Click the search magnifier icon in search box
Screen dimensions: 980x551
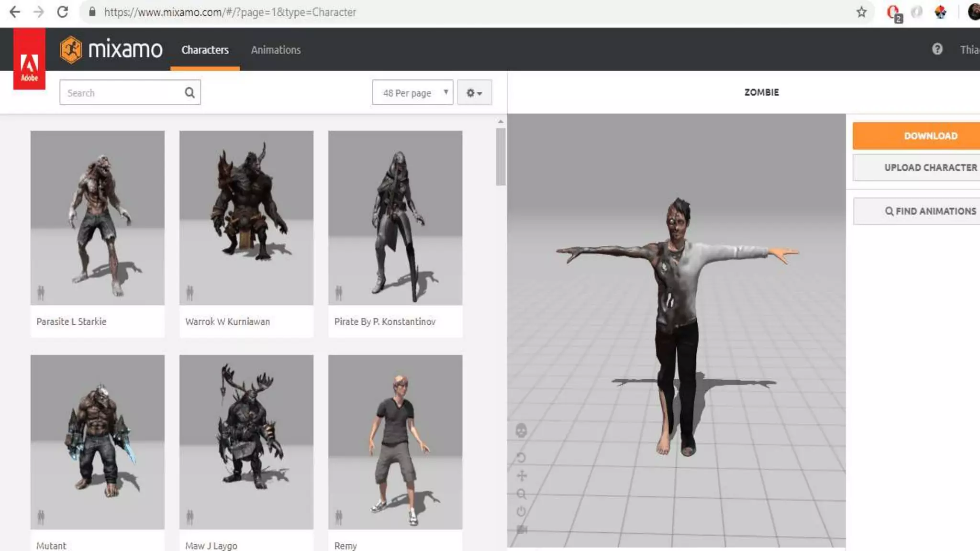(189, 92)
